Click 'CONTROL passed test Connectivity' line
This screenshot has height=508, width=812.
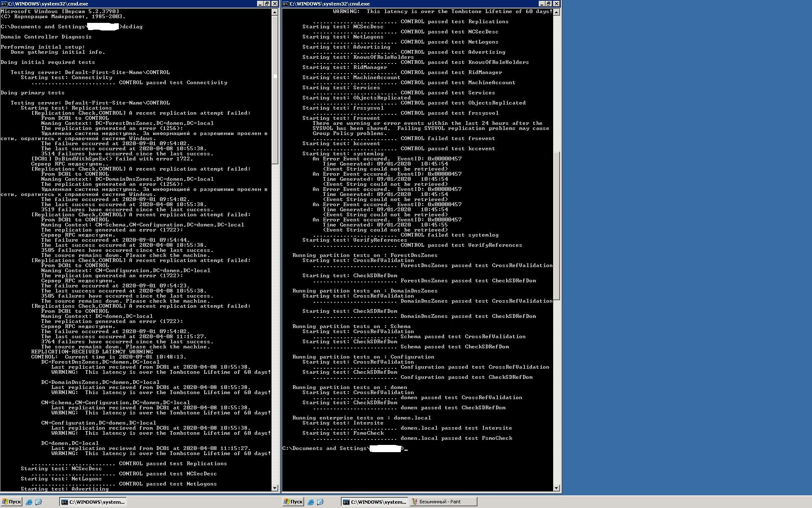pos(129,83)
